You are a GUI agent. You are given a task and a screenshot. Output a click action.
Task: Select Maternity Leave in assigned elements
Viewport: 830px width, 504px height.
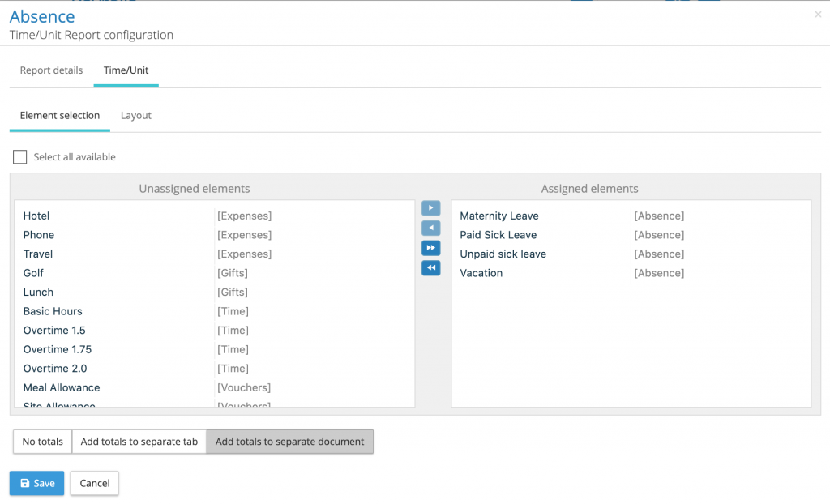pyautogui.click(x=498, y=216)
